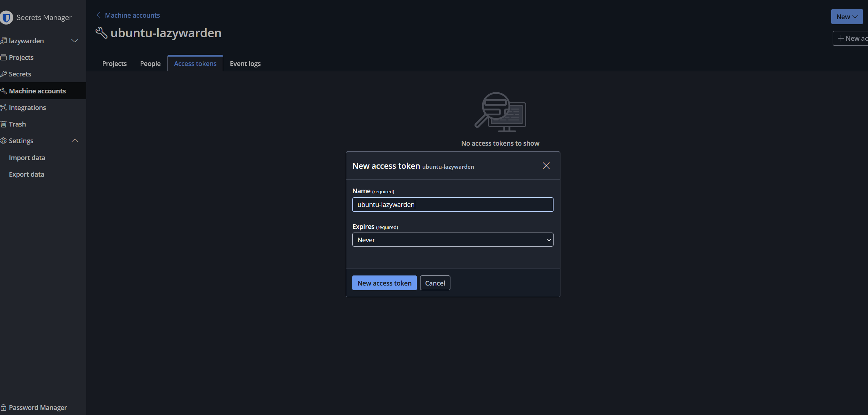Click the Trash bin icon in sidebar
This screenshot has height=415, width=868.
4,124
